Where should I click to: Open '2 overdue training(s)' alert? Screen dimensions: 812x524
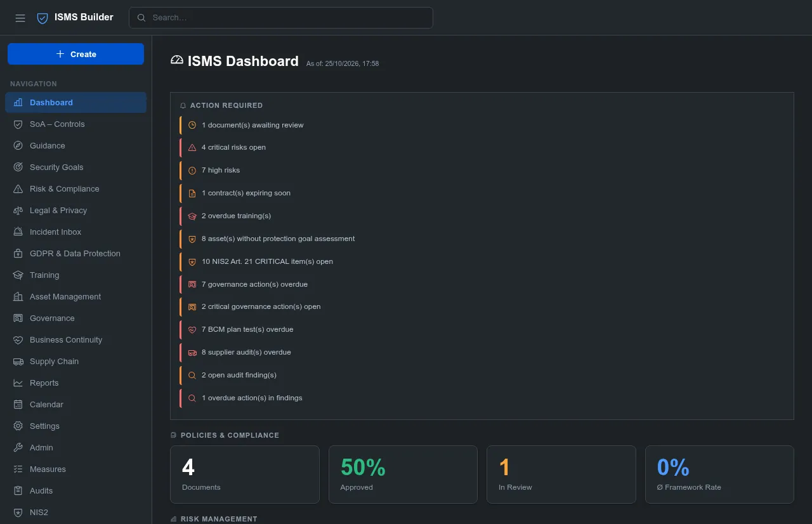click(482, 216)
